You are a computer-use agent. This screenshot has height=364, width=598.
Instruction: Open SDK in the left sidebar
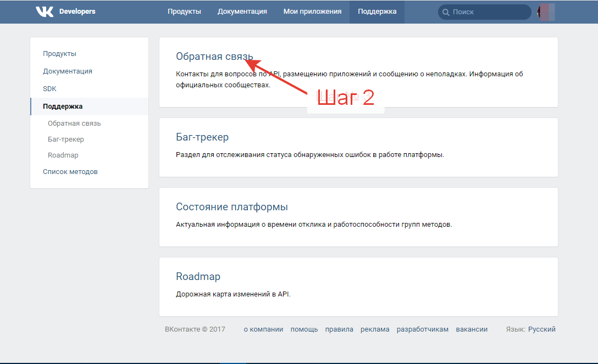pyautogui.click(x=49, y=89)
